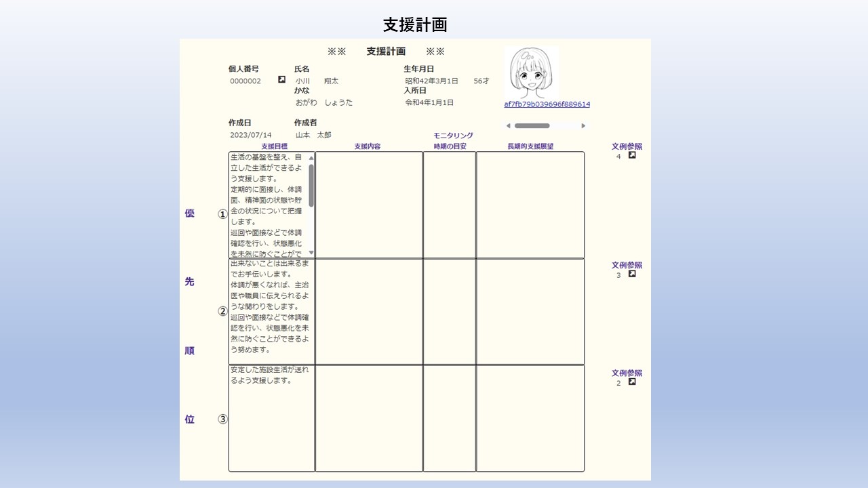Click the birth date 昭和42年3月1日
Image resolution: width=868 pixels, height=488 pixels.
click(x=432, y=81)
